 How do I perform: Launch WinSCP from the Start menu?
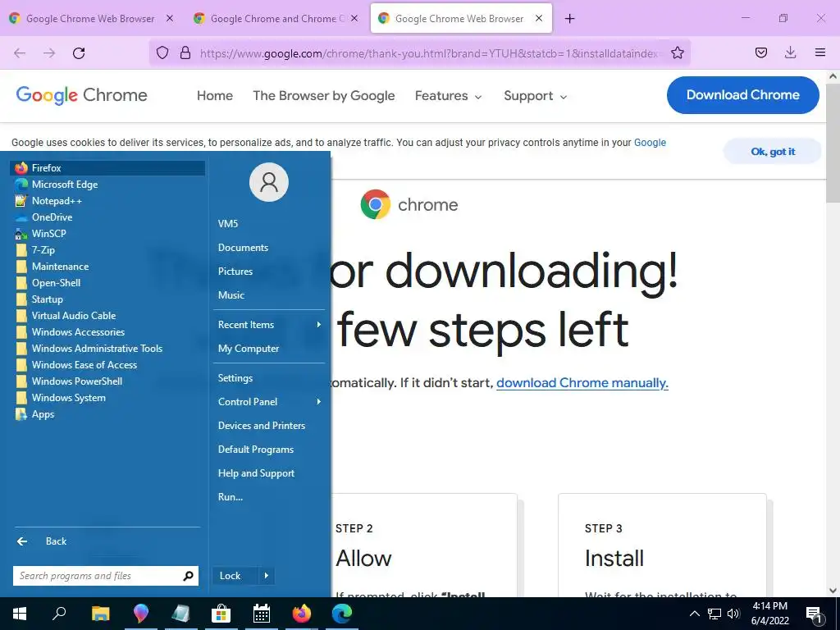click(107, 234)
